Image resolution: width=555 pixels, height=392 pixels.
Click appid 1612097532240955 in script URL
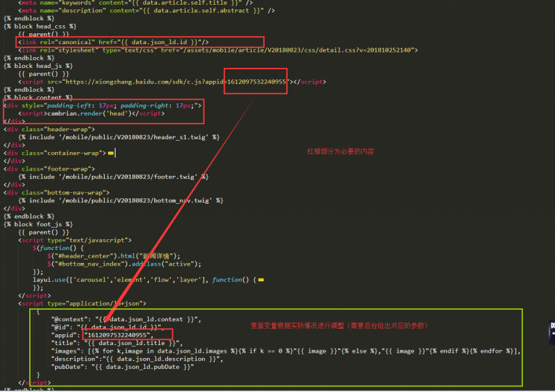point(256,82)
